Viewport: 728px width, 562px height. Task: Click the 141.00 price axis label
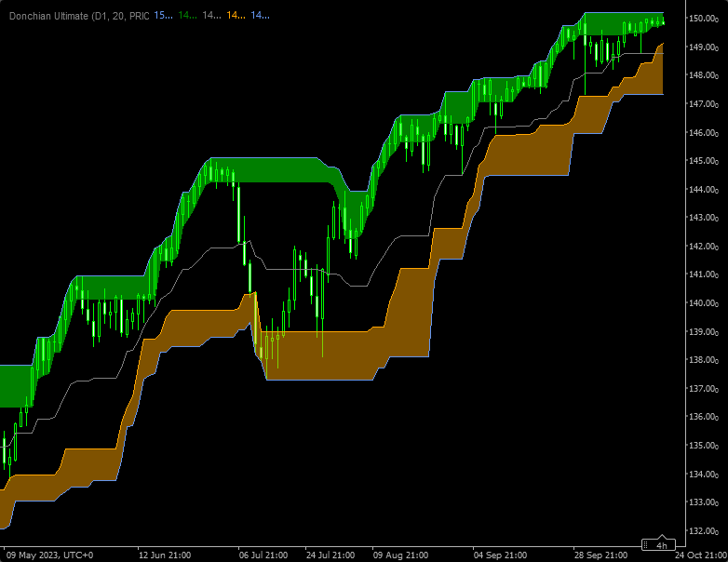coord(703,274)
